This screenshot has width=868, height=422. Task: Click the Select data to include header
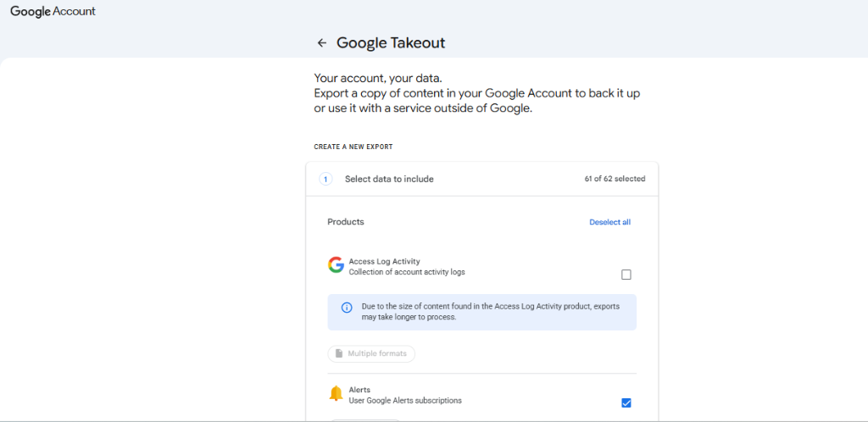(x=481, y=179)
